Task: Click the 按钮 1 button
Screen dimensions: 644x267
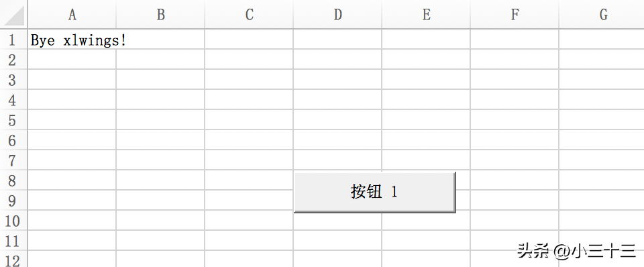Action: (x=374, y=192)
